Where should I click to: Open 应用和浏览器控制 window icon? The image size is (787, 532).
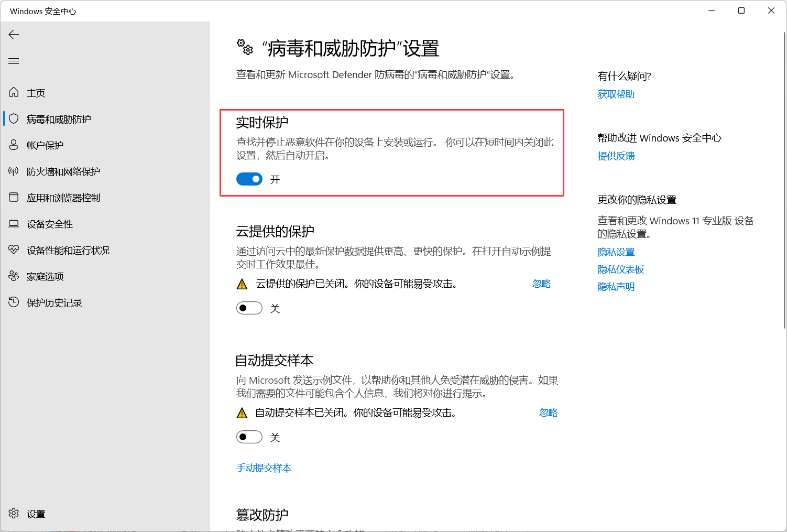click(x=14, y=198)
